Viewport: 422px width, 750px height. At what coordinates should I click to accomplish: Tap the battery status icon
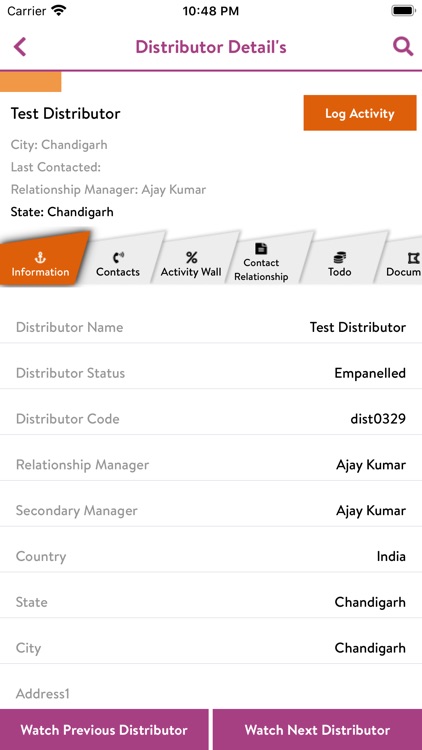403,11
